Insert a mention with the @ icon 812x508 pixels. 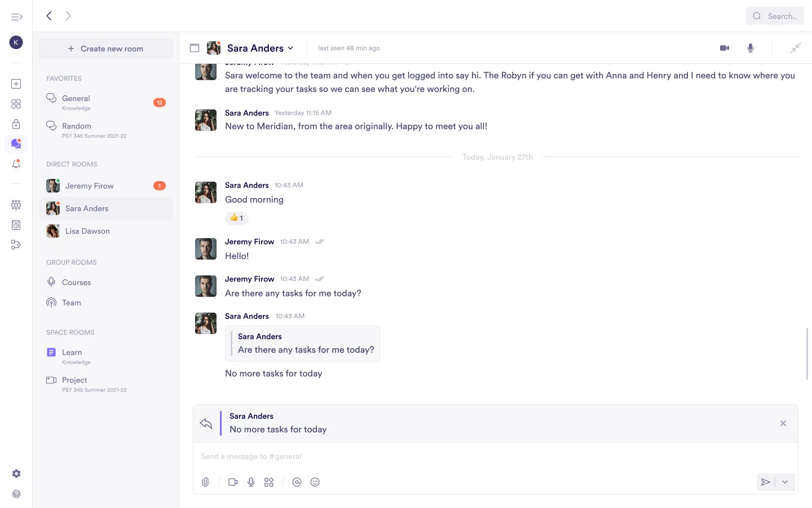click(x=297, y=482)
